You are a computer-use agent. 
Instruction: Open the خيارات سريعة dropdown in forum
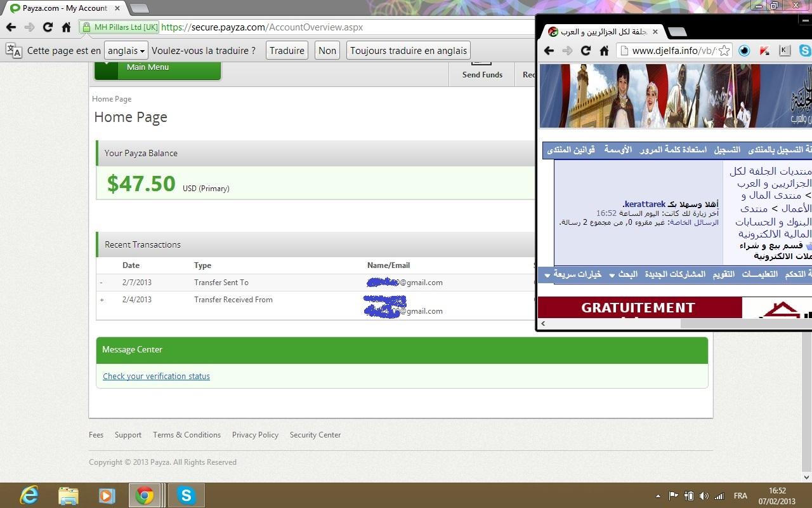574,274
